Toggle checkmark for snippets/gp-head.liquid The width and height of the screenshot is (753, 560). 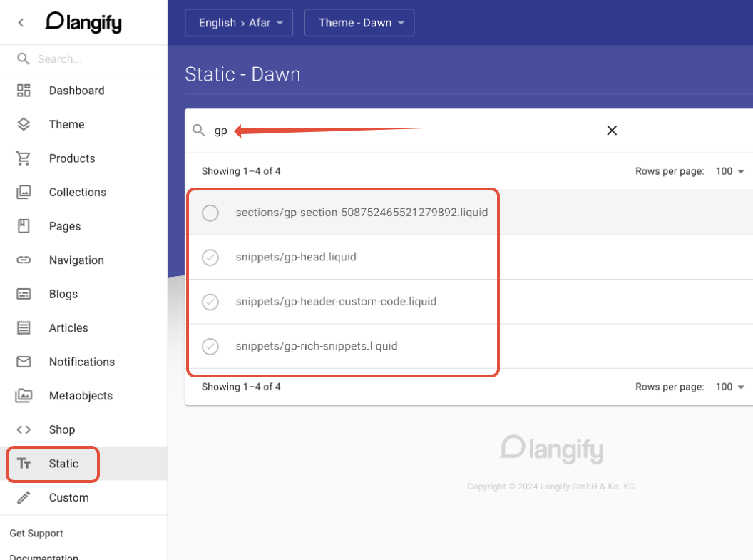[210, 258]
